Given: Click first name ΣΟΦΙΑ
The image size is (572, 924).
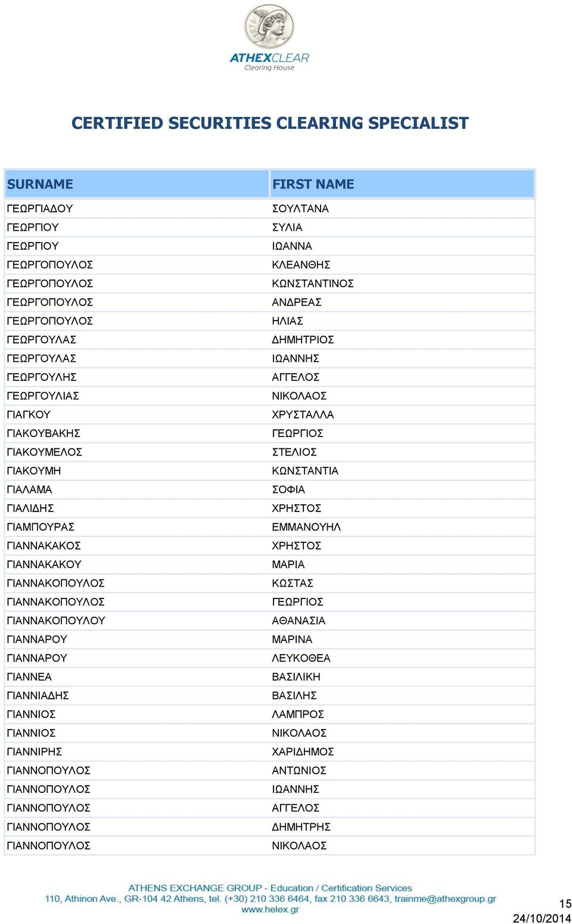Looking at the screenshot, I should [288, 489].
